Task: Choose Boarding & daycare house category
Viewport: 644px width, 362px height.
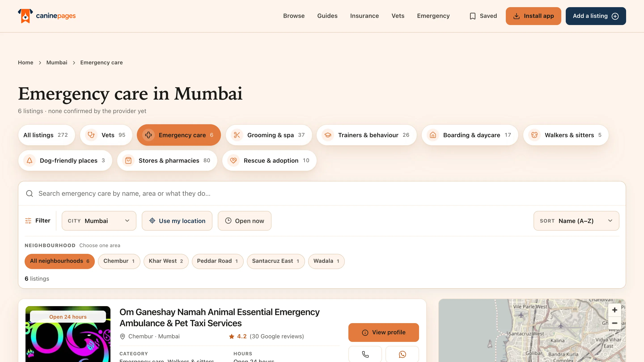Action: (470, 135)
